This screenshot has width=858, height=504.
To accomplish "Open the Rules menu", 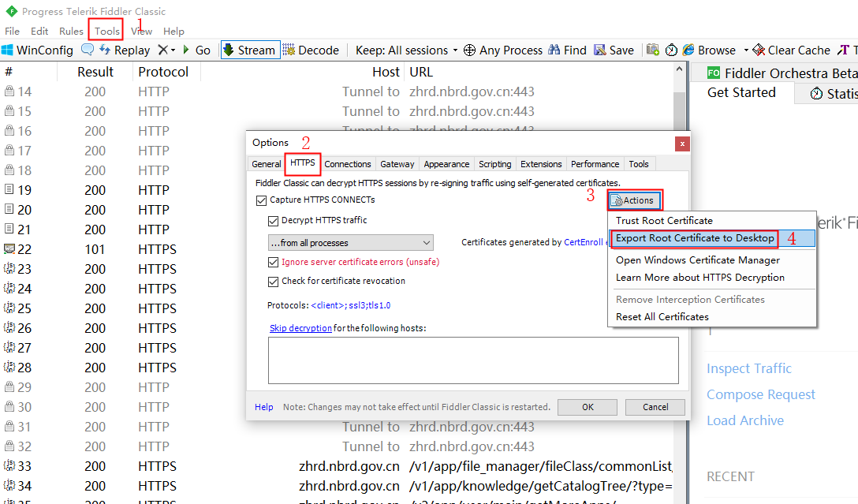I will [x=71, y=32].
